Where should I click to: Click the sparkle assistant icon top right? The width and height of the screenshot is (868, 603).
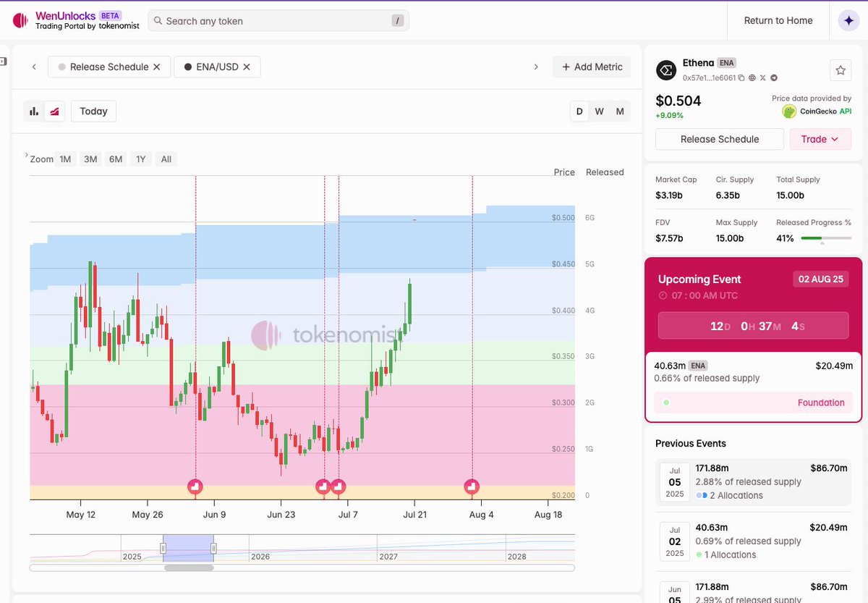coord(848,21)
